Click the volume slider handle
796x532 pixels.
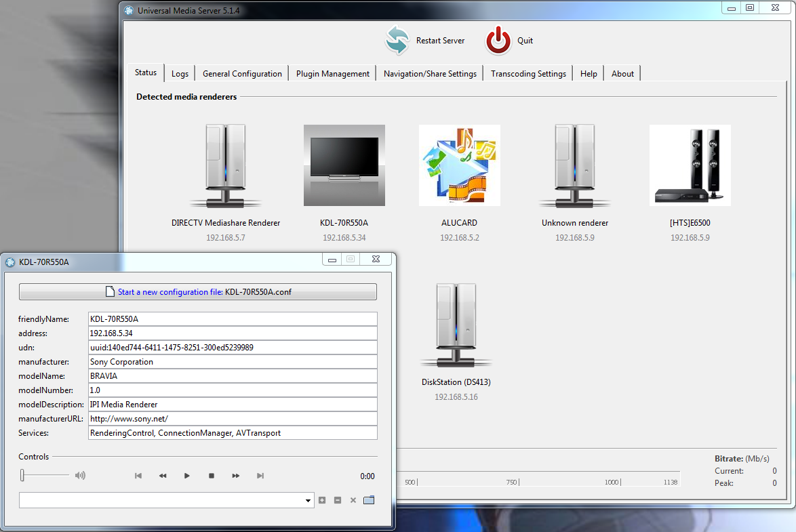point(22,475)
